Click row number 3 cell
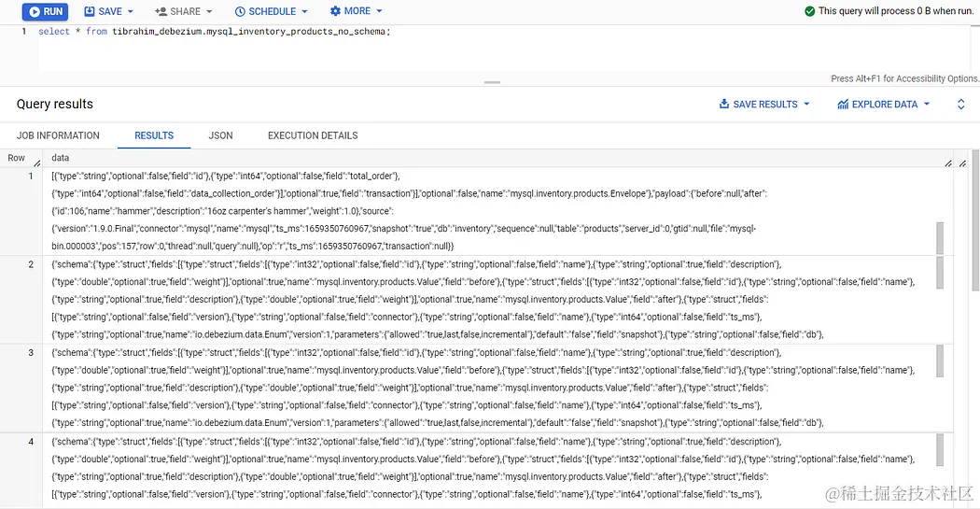 click(31, 353)
